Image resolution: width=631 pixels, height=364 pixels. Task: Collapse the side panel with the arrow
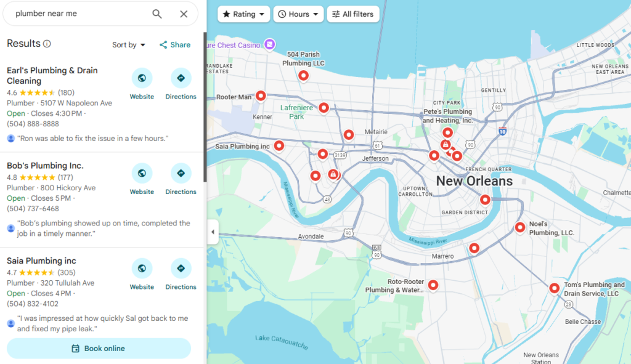point(213,232)
